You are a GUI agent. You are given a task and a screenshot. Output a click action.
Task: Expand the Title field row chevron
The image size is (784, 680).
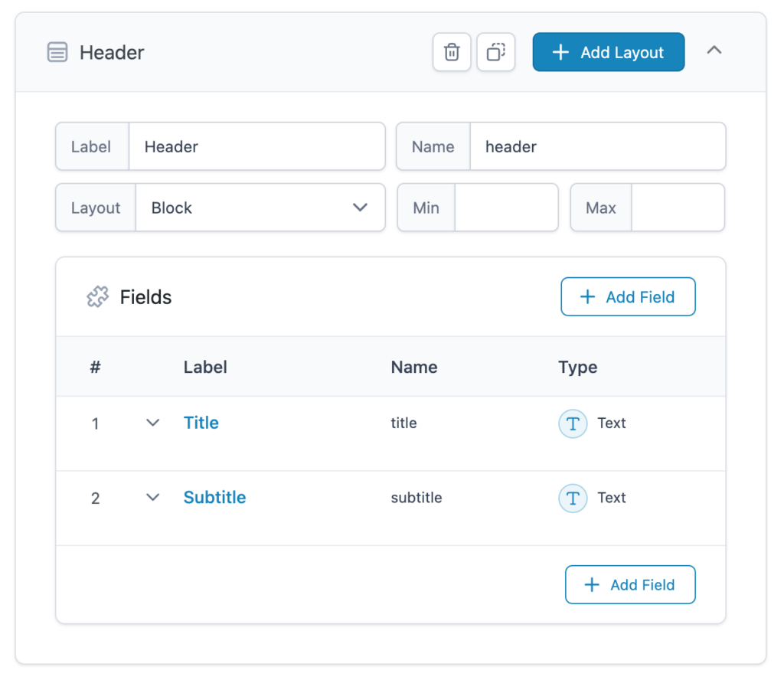(152, 423)
